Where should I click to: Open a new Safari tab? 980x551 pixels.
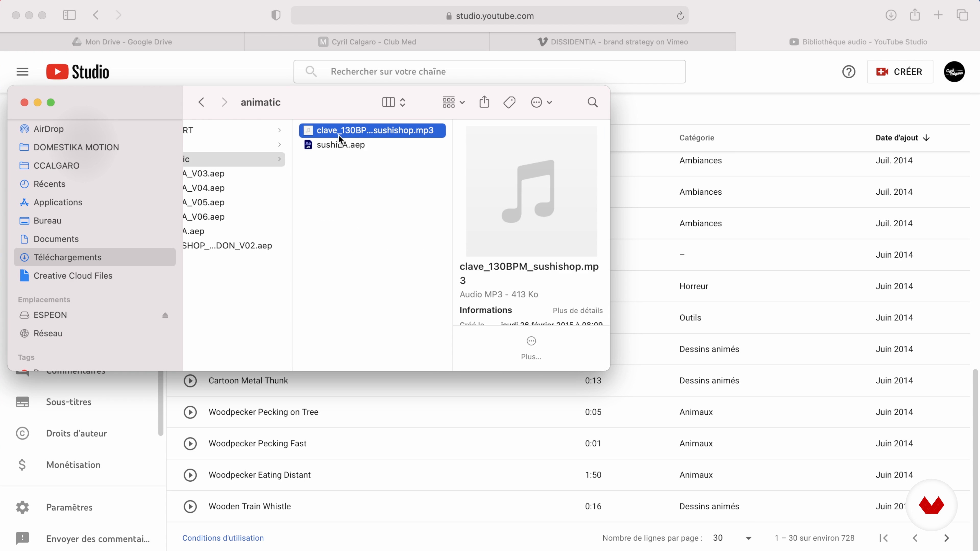(938, 15)
